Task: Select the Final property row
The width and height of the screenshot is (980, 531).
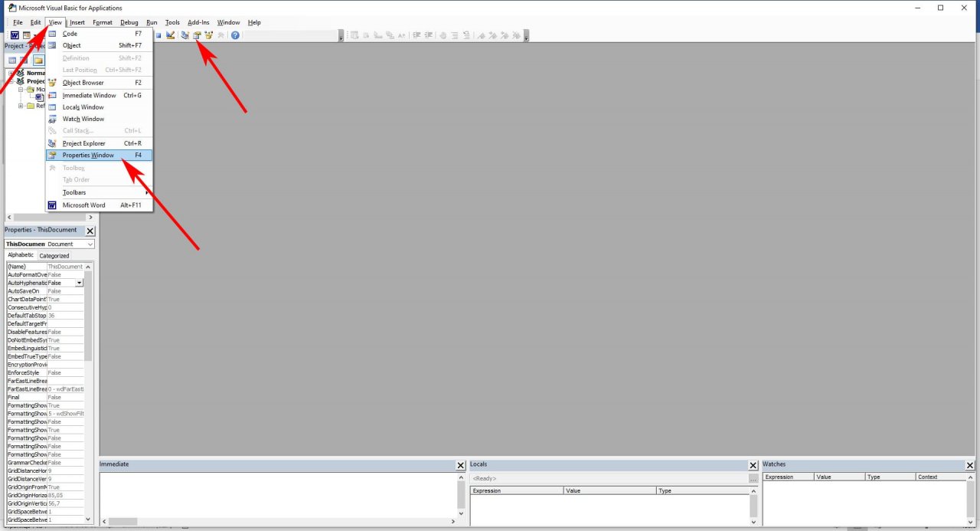Action: [45, 397]
